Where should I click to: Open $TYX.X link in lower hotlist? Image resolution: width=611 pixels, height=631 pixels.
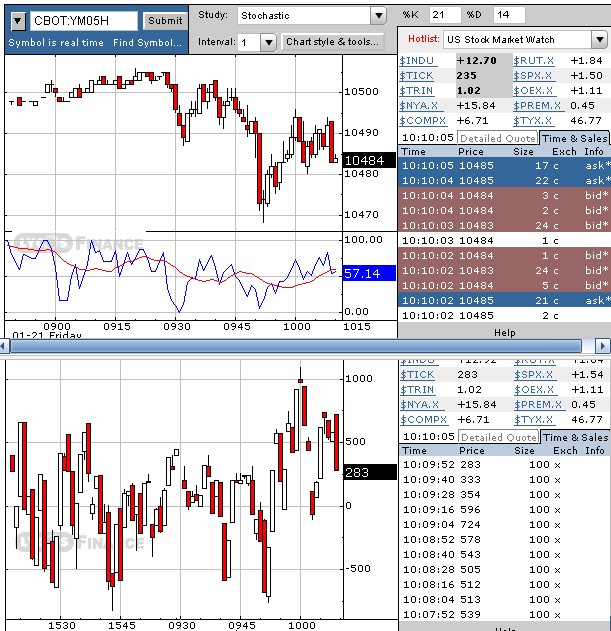click(x=533, y=419)
